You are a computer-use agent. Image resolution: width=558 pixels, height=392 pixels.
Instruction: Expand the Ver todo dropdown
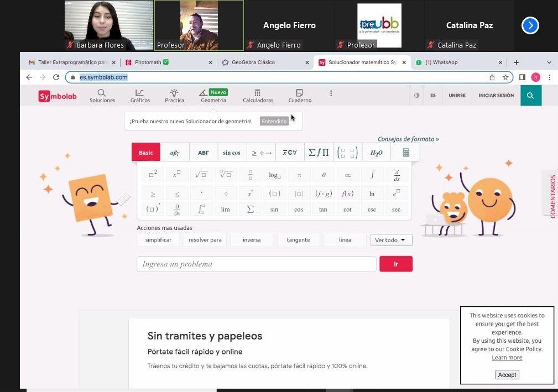point(391,240)
